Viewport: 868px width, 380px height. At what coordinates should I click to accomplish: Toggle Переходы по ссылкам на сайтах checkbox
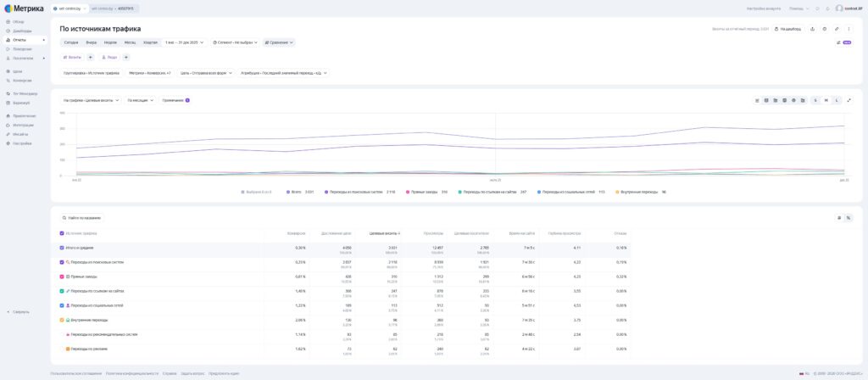point(62,291)
